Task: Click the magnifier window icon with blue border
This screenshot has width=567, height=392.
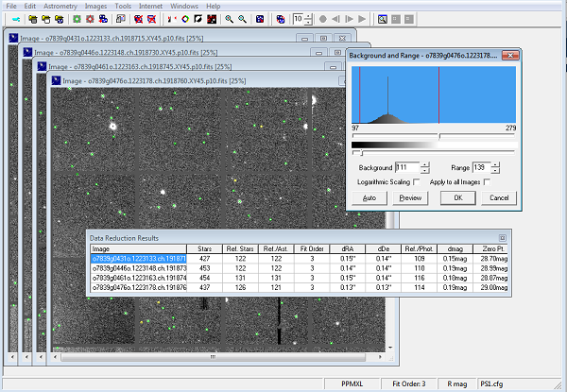Action: pyautogui.click(x=382, y=19)
